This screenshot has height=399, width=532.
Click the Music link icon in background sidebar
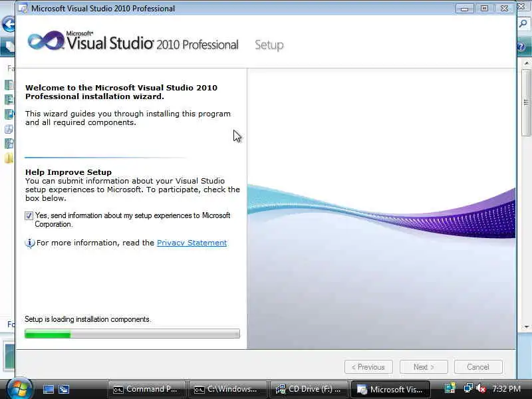9,114
